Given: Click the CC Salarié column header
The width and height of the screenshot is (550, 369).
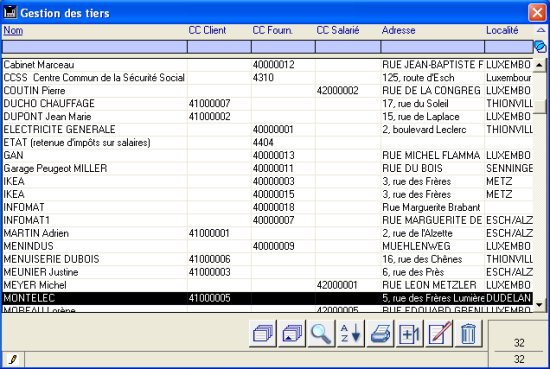Looking at the screenshot, I should 338,30.
